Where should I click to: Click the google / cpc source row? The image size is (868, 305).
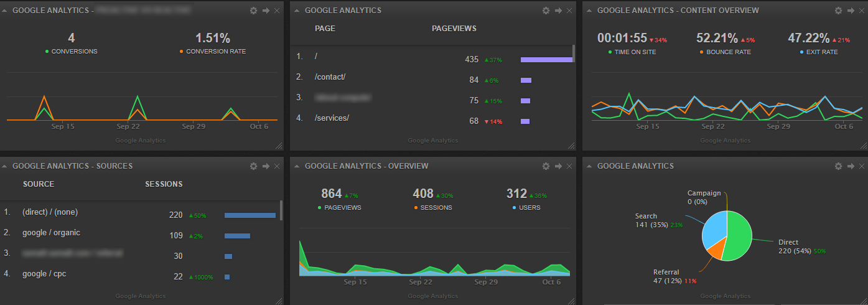[141, 276]
